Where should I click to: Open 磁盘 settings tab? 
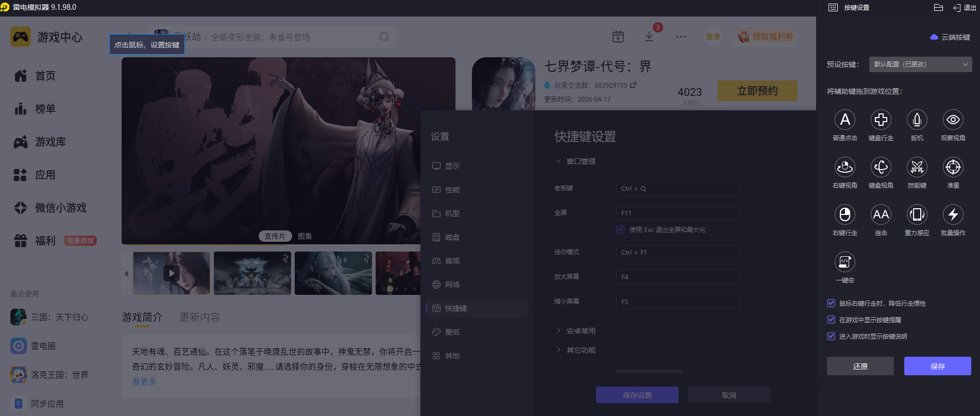point(477,237)
